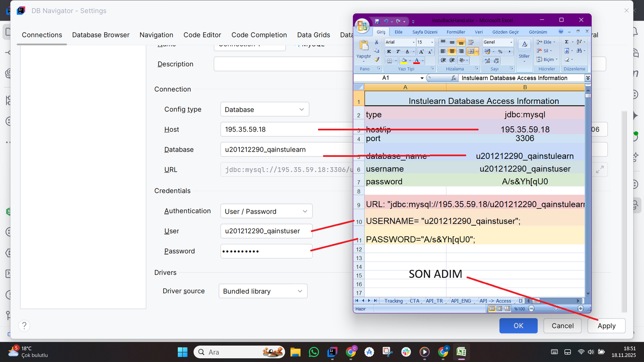
Task: Click the Cancel button in Settings
Action: coord(563,326)
